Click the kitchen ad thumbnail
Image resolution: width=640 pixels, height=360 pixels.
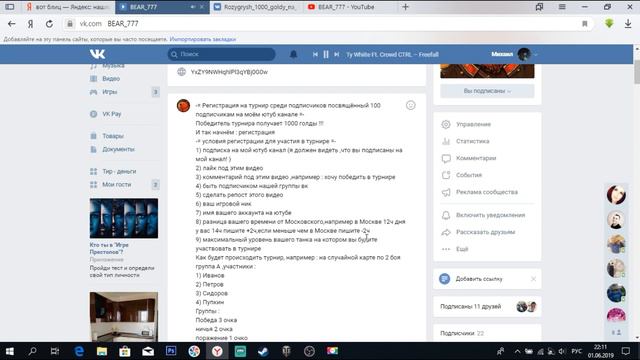click(124, 316)
